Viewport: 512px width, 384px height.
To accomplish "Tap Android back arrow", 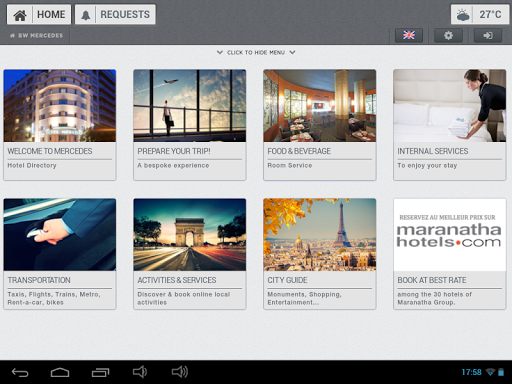I will coord(20,372).
